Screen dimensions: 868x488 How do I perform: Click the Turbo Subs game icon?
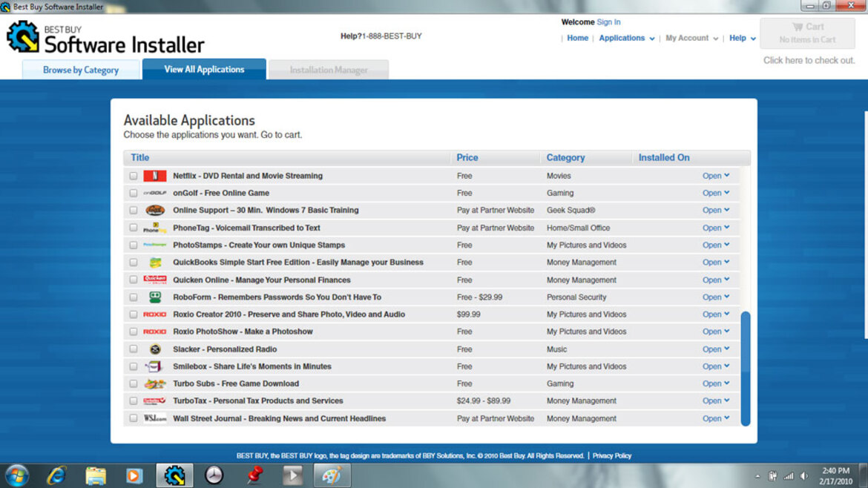pyautogui.click(x=154, y=383)
